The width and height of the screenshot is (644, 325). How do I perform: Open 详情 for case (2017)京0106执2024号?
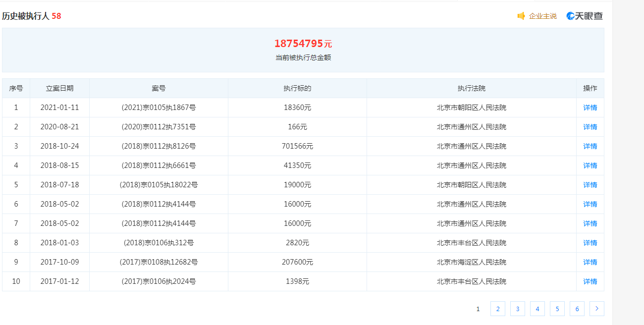coord(590,281)
